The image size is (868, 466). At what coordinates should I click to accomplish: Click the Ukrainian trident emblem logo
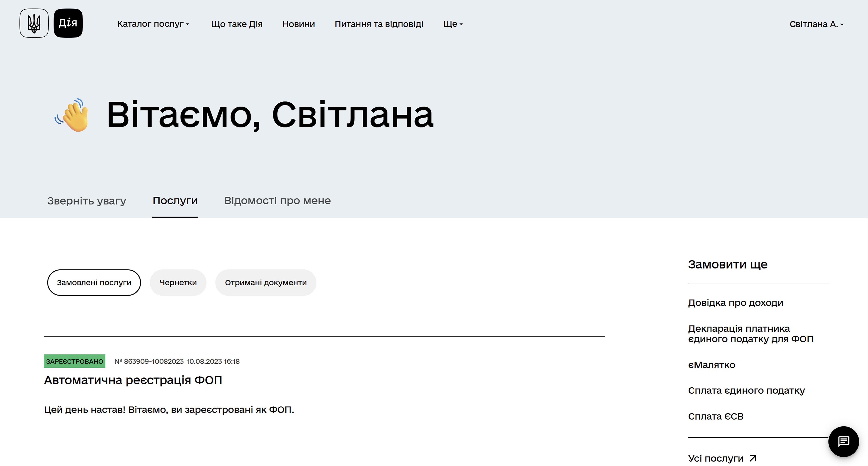pos(34,23)
